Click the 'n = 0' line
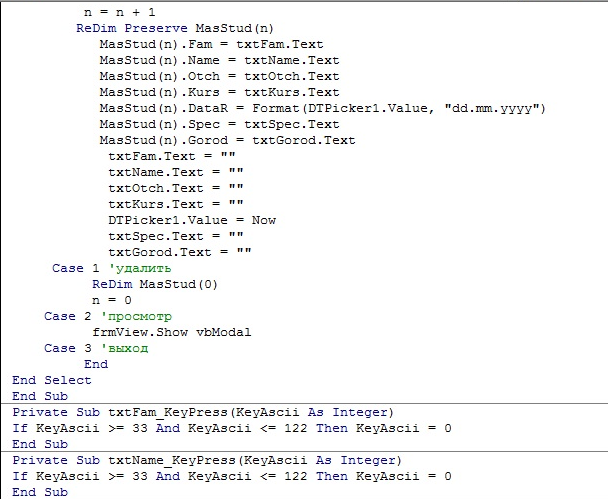The image size is (608, 499). click(x=112, y=300)
